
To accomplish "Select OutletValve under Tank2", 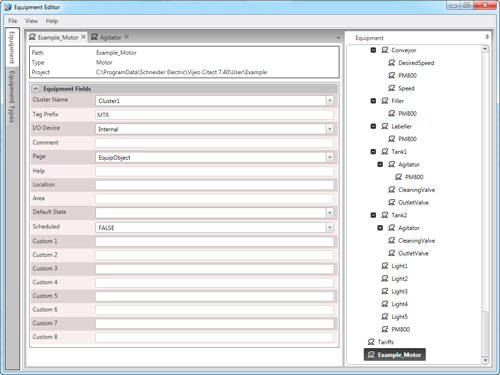I will (x=413, y=253).
